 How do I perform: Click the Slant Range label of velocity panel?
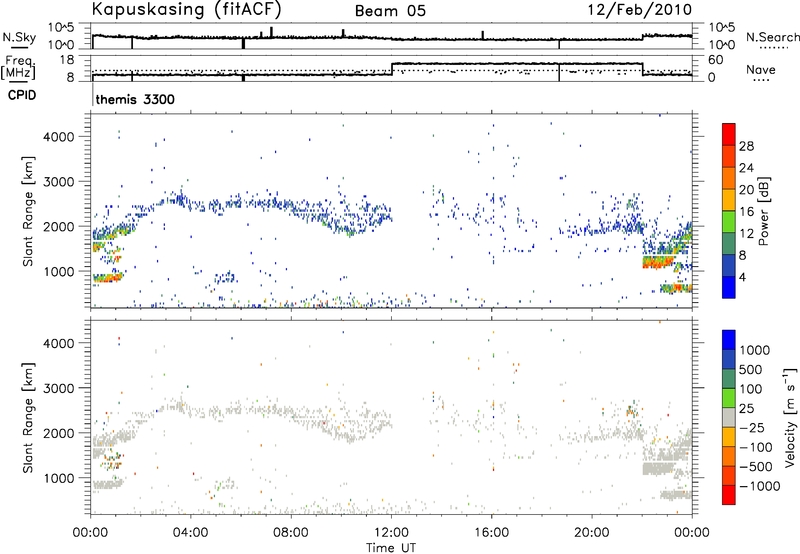(x=28, y=418)
